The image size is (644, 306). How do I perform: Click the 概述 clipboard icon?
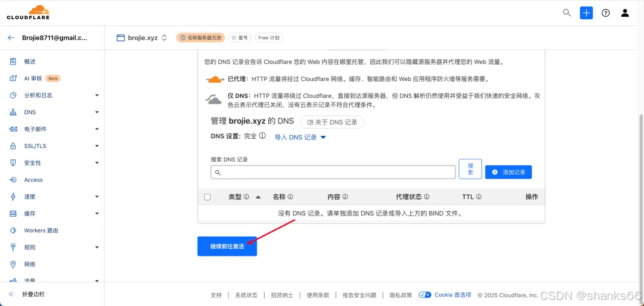click(x=13, y=62)
